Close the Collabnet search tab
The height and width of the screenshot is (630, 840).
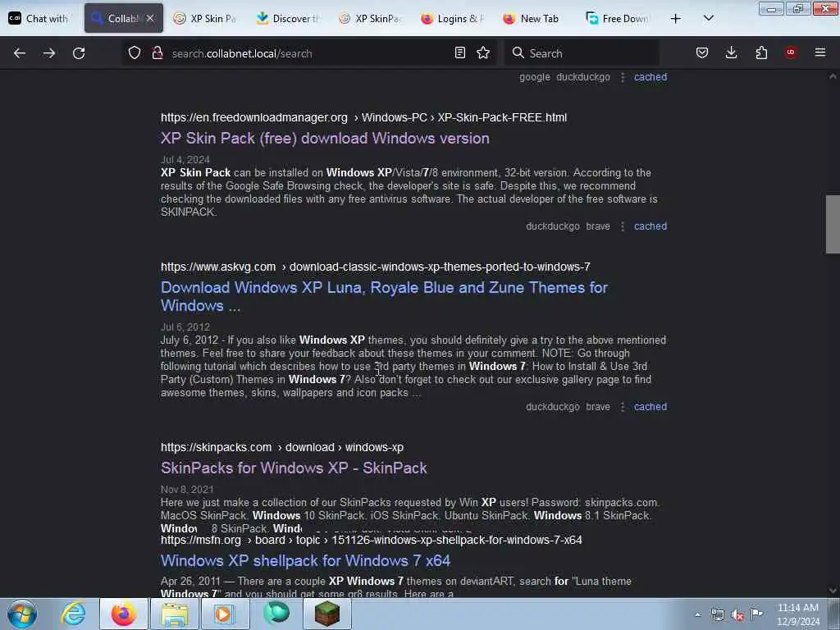point(151,18)
